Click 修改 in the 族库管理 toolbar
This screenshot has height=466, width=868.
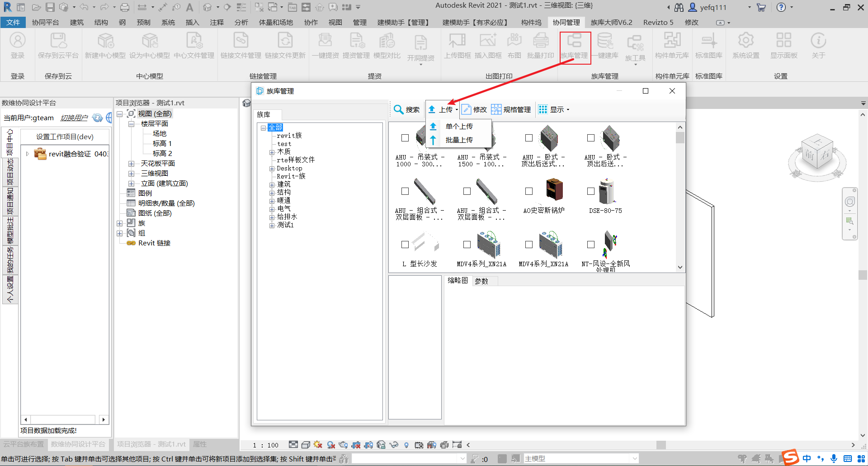tap(474, 109)
